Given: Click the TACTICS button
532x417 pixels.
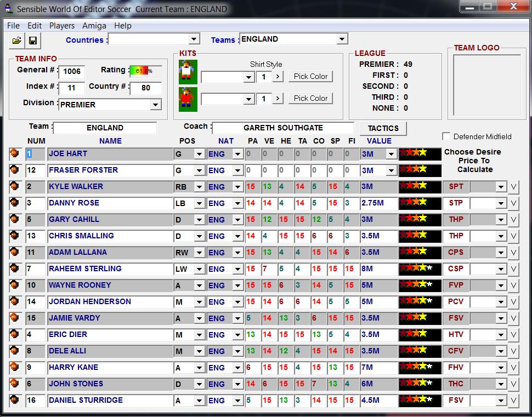Looking at the screenshot, I should click(x=383, y=128).
